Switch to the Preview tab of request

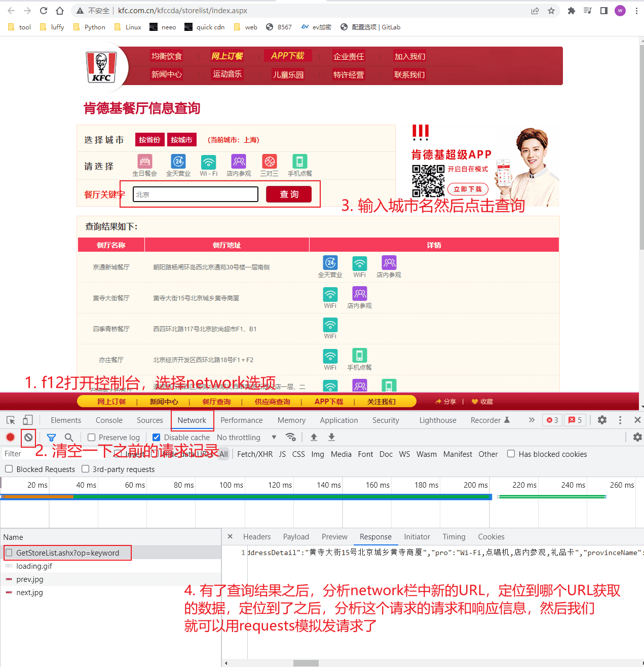pos(334,537)
